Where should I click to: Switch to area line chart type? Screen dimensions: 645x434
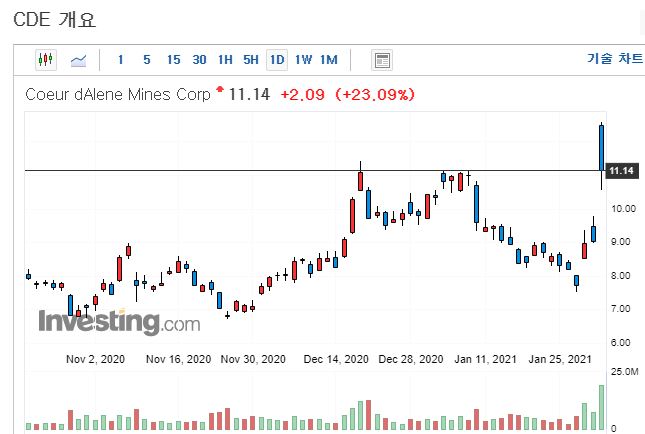78,60
